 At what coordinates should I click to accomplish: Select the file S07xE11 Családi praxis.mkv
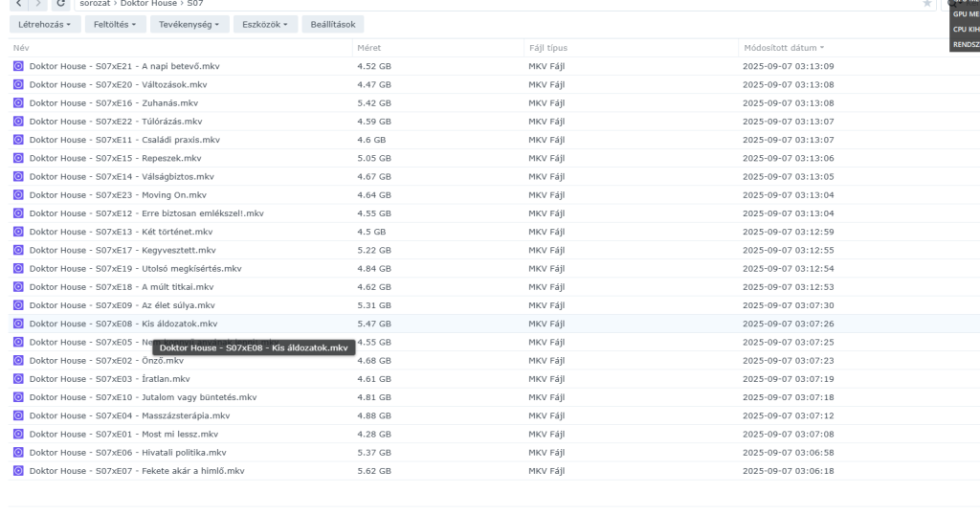(124, 140)
